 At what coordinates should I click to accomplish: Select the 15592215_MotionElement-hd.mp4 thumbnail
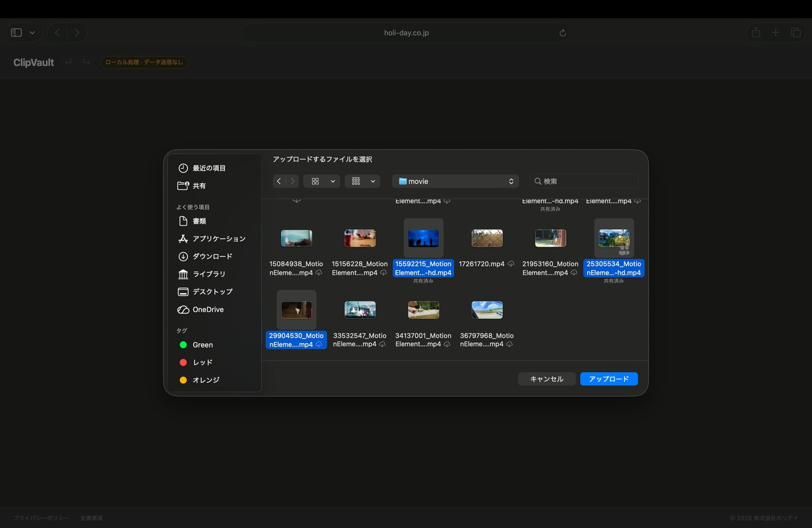pyautogui.click(x=423, y=238)
